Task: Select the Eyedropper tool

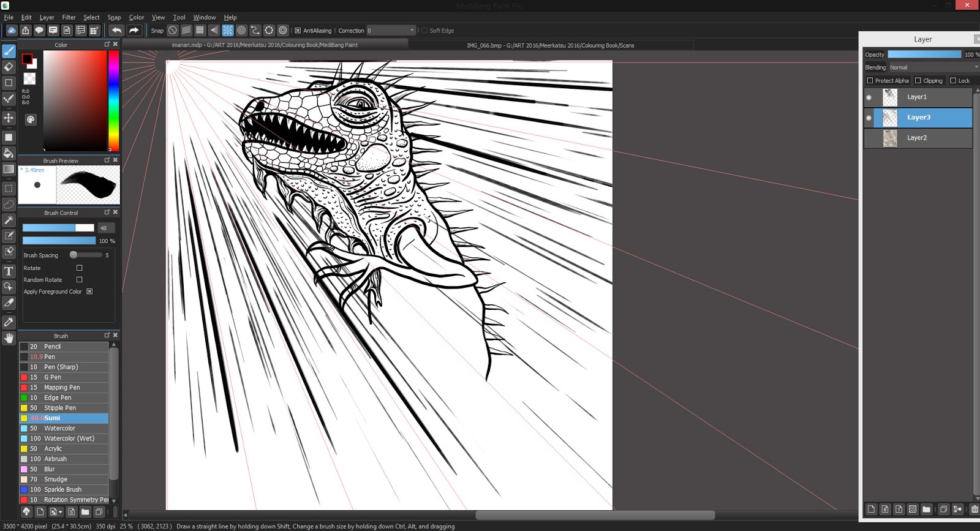Action: click(x=9, y=322)
